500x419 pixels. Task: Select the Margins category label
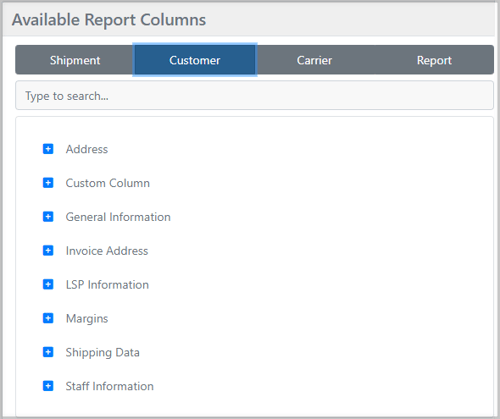coord(87,319)
